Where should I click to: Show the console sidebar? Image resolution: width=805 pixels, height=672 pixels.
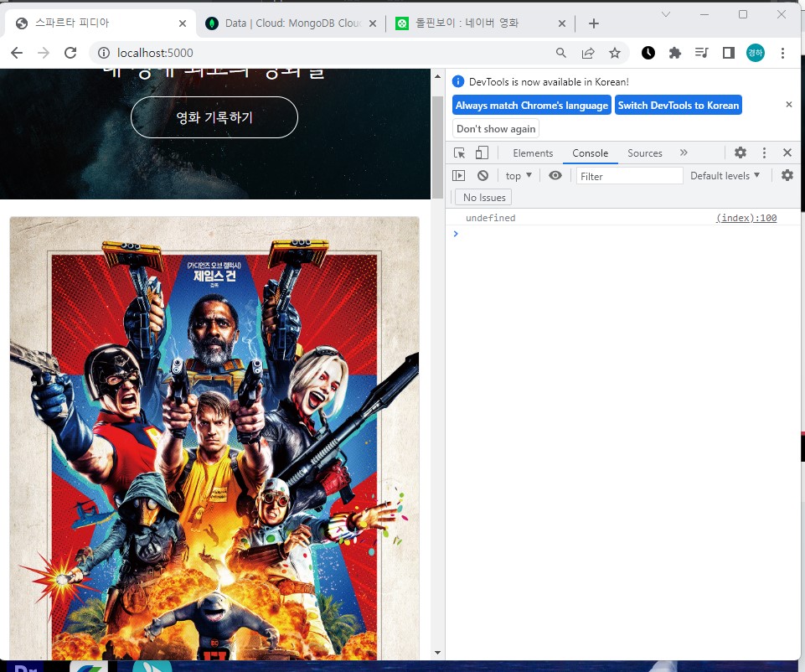point(458,176)
